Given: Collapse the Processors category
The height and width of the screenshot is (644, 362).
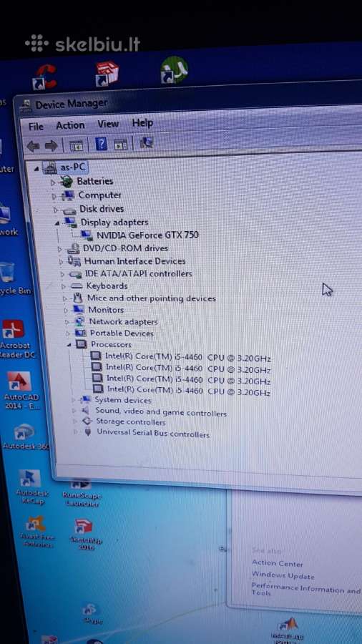Looking at the screenshot, I should (69, 345).
